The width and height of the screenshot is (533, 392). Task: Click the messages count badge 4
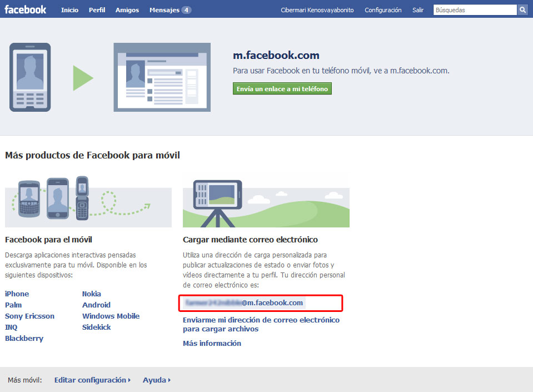(186, 10)
